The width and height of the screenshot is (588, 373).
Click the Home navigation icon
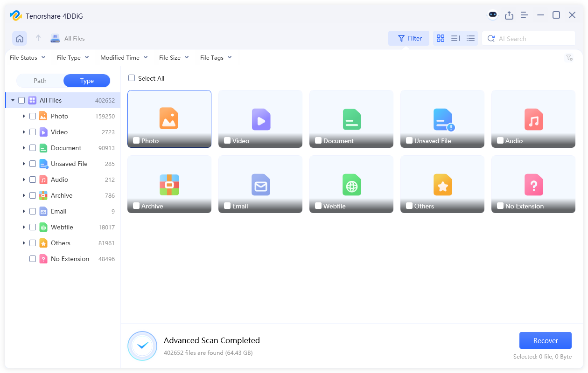pyautogui.click(x=19, y=38)
